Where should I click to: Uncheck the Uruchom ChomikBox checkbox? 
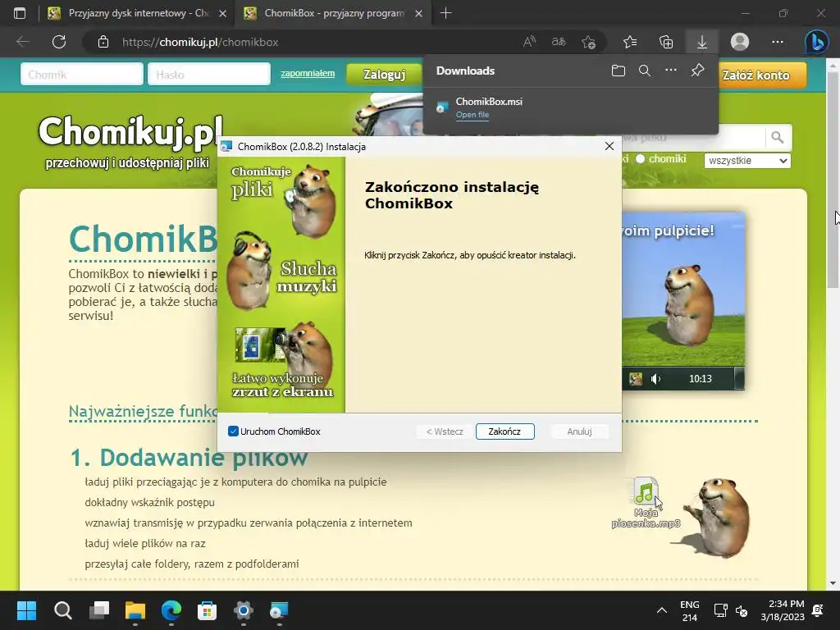(x=233, y=431)
